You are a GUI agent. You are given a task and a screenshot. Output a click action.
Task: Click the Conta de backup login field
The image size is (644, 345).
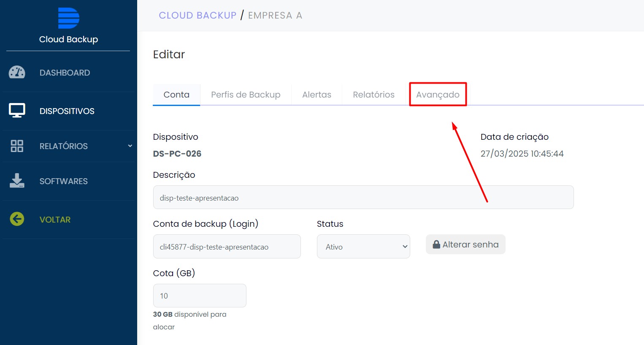click(x=227, y=247)
